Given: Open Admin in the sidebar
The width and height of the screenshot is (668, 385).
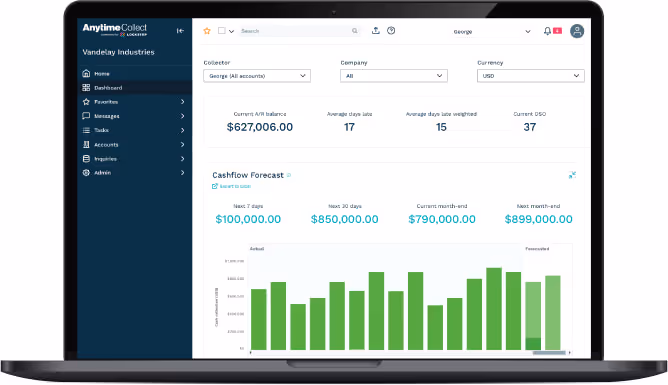Looking at the screenshot, I should pos(134,172).
